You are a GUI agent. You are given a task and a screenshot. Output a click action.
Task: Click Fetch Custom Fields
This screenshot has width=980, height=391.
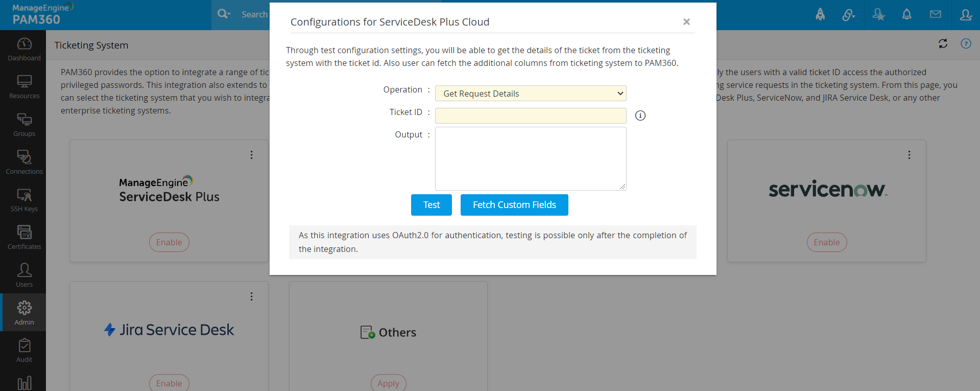pos(514,205)
